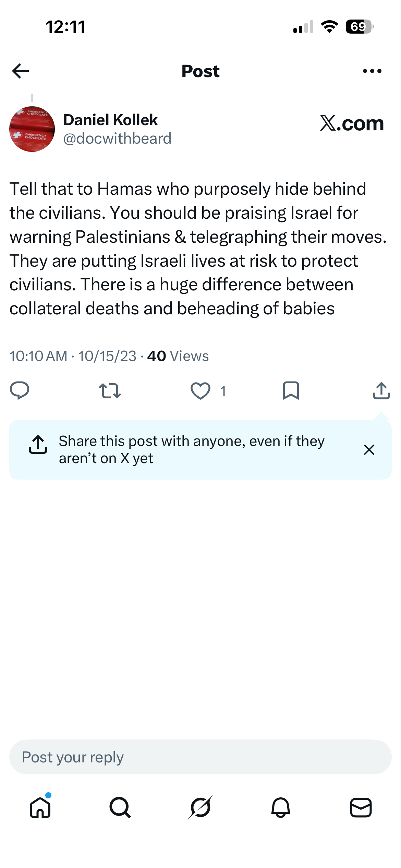Switch to the Home tab
This screenshot has width=401, height=868.
[40, 807]
